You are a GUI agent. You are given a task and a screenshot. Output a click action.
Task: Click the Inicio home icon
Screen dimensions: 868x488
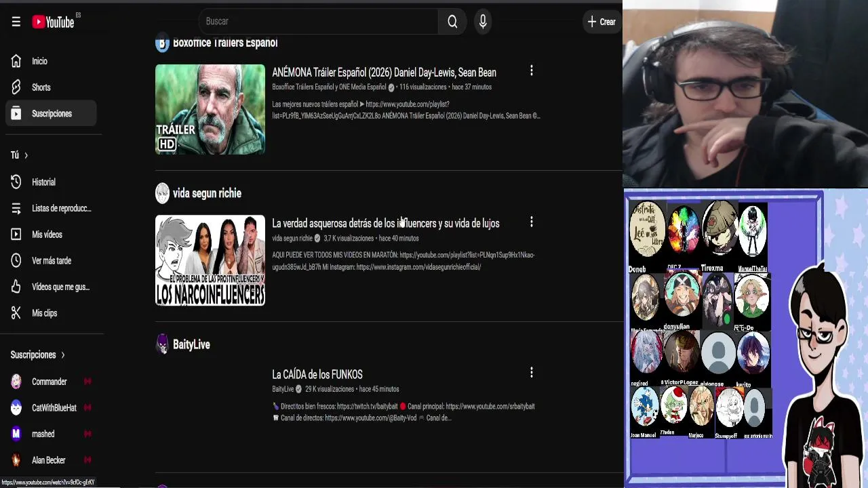click(x=16, y=61)
